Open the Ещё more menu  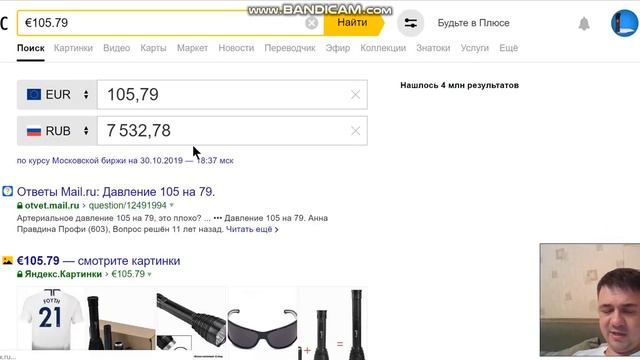click(x=509, y=48)
